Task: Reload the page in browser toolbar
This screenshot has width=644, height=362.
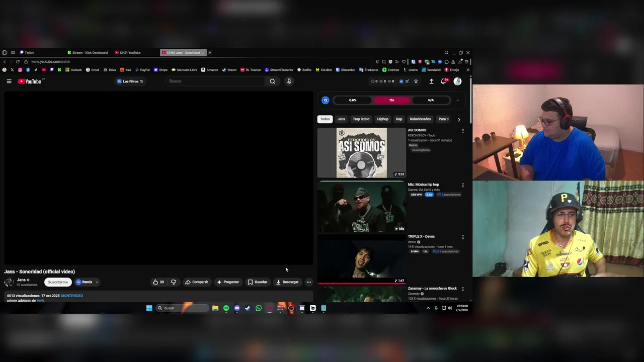Action: pos(18,61)
